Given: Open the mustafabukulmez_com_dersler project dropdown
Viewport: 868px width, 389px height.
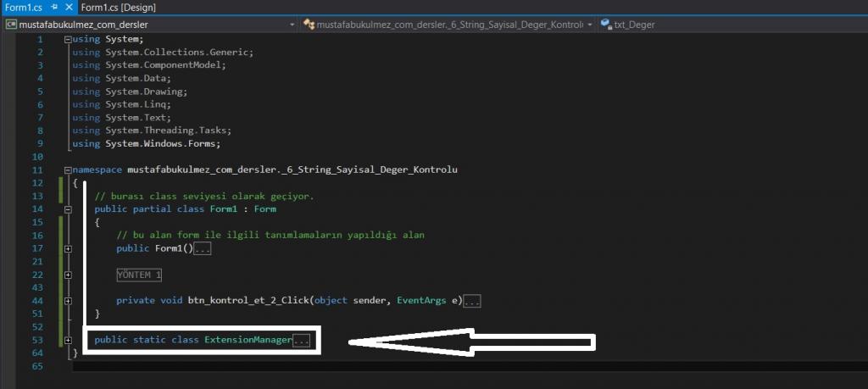Looking at the screenshot, I should (x=292, y=25).
